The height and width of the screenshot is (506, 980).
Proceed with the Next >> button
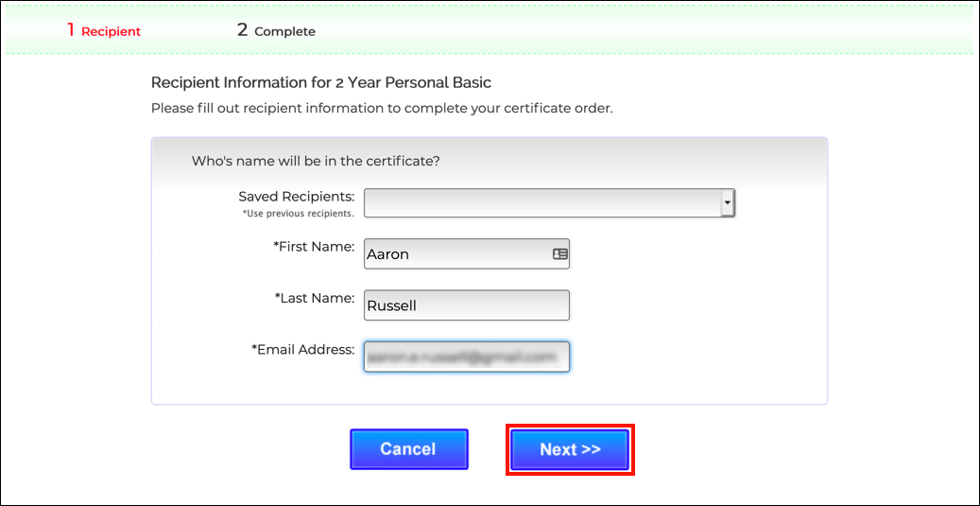(570, 449)
